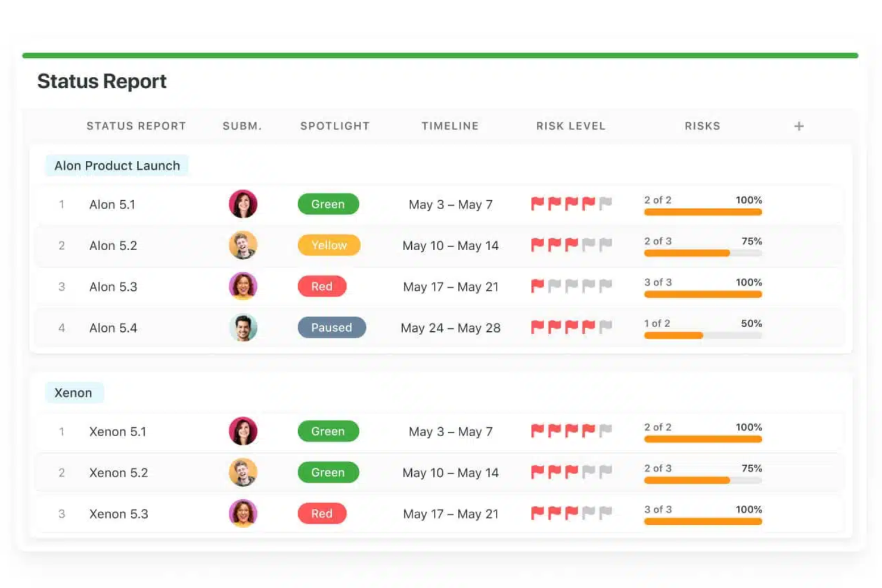The image size is (882, 588).
Task: Click the Xenon 5.3 submitter avatar
Action: 243,514
